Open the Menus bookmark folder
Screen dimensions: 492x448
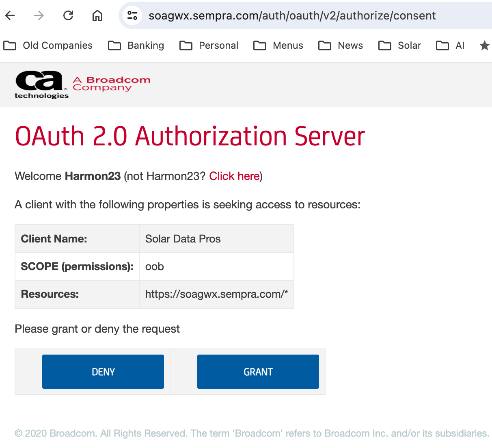pyautogui.click(x=278, y=45)
